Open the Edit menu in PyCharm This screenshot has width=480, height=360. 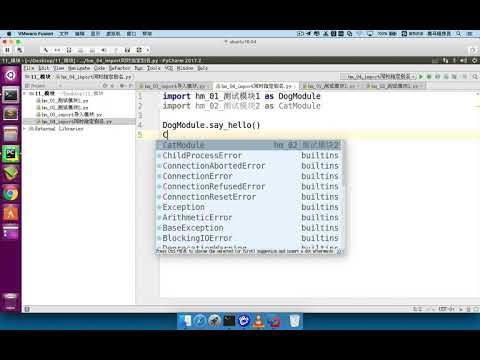(44, 68)
